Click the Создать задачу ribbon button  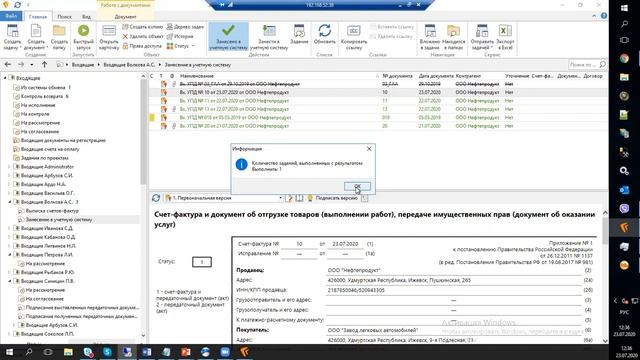pos(12,37)
